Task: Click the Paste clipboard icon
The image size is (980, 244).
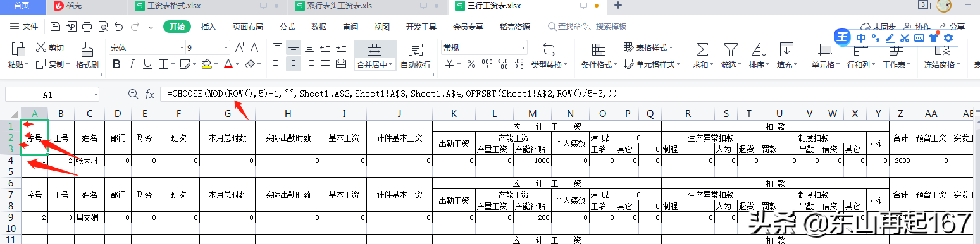Action: coord(18,49)
